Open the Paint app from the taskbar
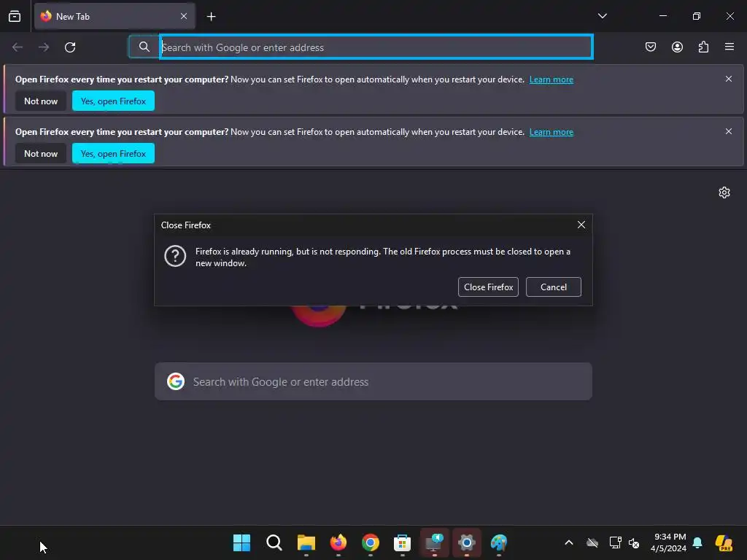 [x=499, y=542]
